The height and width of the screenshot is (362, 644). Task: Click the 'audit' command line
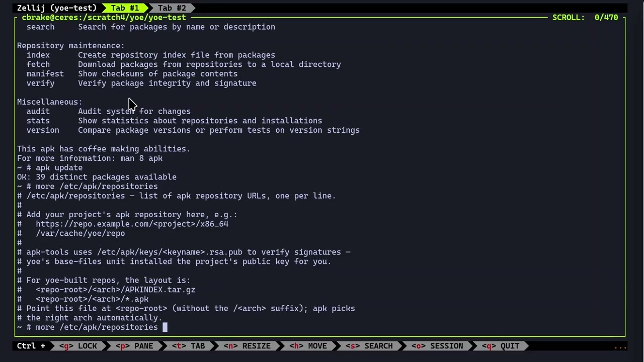tap(109, 112)
